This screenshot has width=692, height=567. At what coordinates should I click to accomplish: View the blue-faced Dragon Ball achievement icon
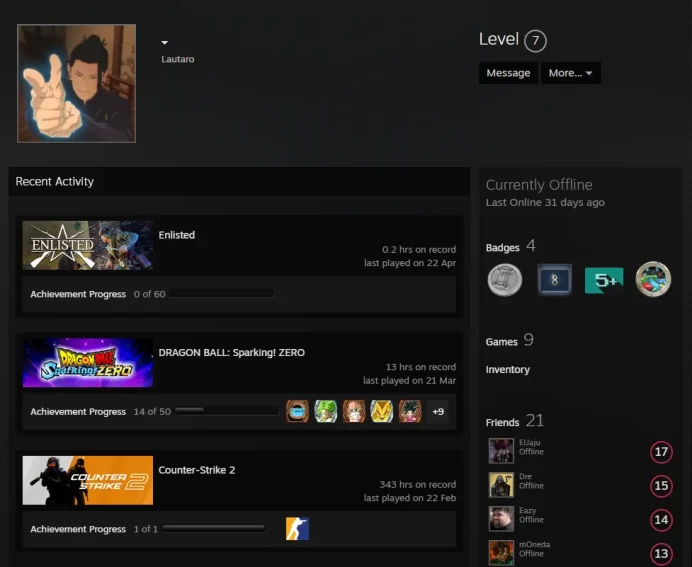[x=297, y=411]
